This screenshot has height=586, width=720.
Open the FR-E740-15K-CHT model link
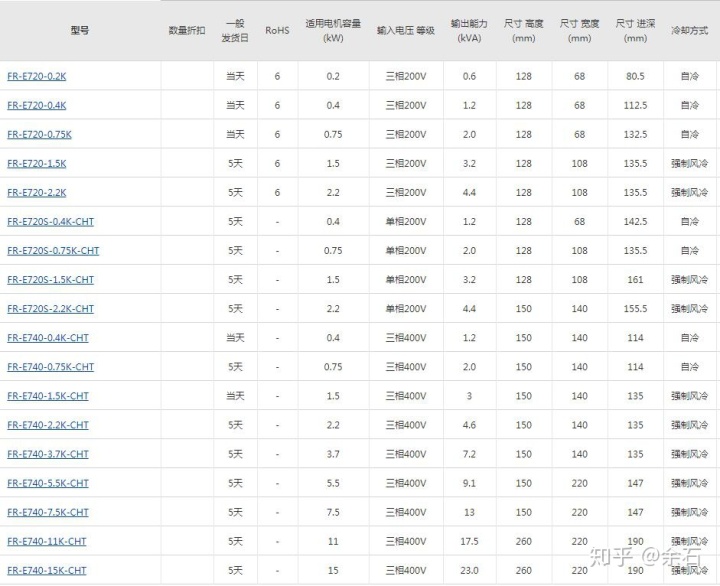(x=47, y=570)
